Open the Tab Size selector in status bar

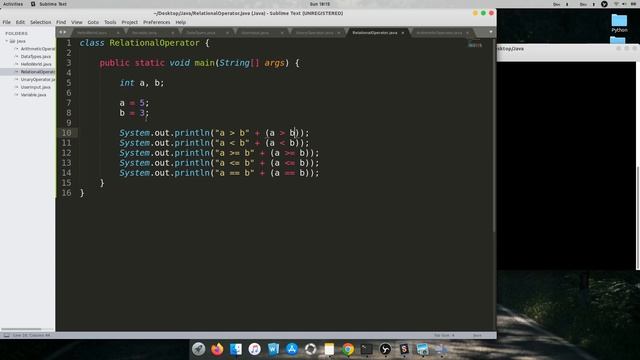coord(444,335)
